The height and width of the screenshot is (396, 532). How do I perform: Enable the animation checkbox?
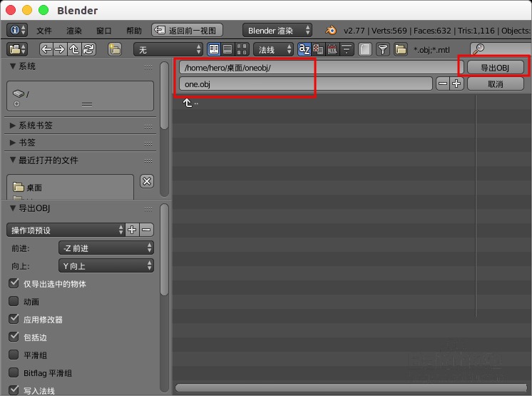[14, 301]
